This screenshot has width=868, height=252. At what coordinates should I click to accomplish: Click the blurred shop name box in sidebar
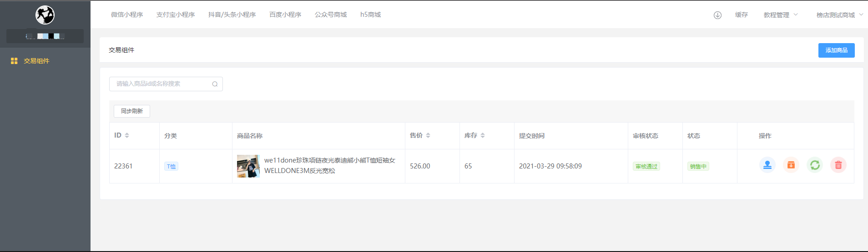click(45, 36)
